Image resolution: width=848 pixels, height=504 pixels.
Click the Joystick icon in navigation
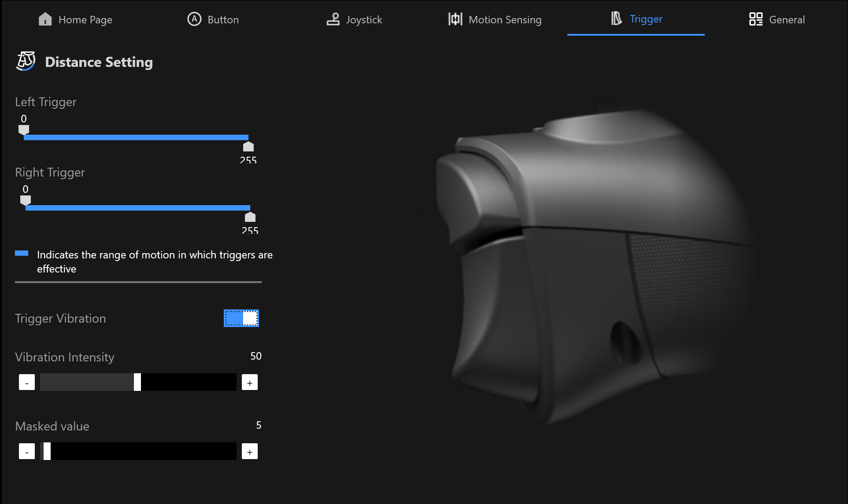click(x=333, y=19)
